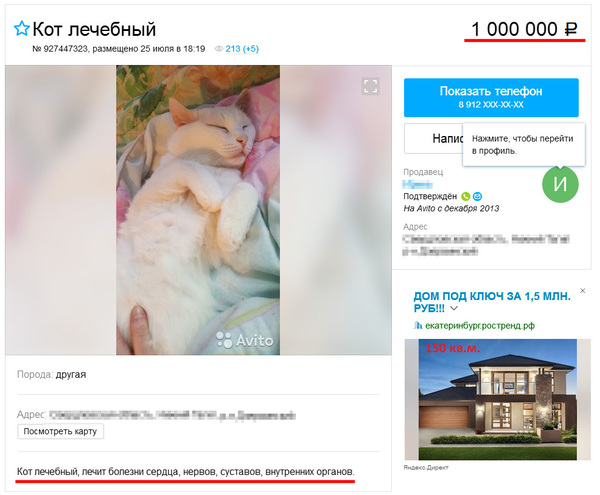
Task: Expand the ad title chevron arrow
Action: tap(454, 308)
